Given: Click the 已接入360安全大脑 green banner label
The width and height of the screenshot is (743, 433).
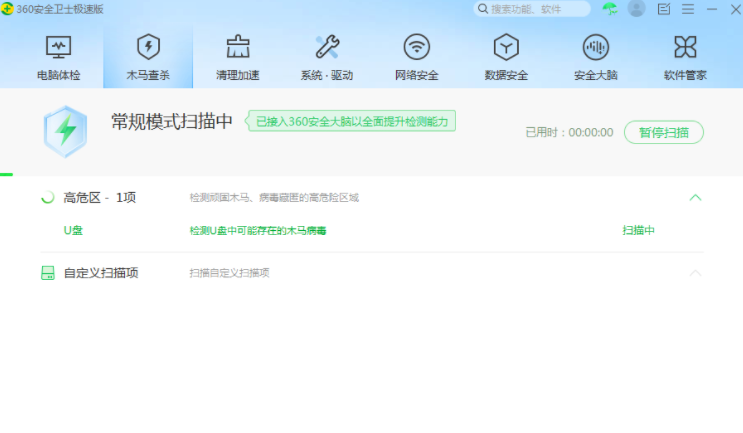Looking at the screenshot, I should (352, 122).
